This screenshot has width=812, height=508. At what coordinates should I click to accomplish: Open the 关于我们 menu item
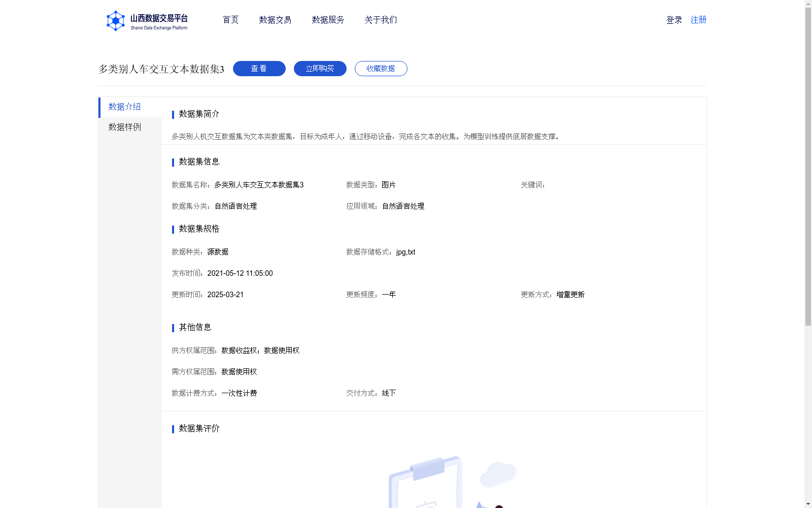pyautogui.click(x=381, y=20)
